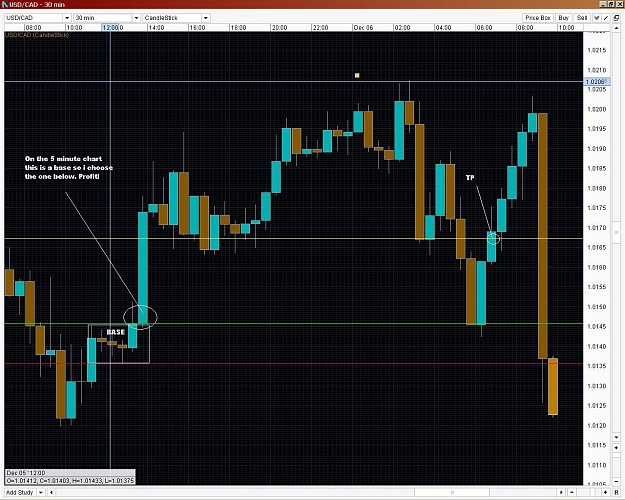This screenshot has height=500, width=625.
Task: Click the Dec 06 label on time axis
Action: click(x=364, y=28)
